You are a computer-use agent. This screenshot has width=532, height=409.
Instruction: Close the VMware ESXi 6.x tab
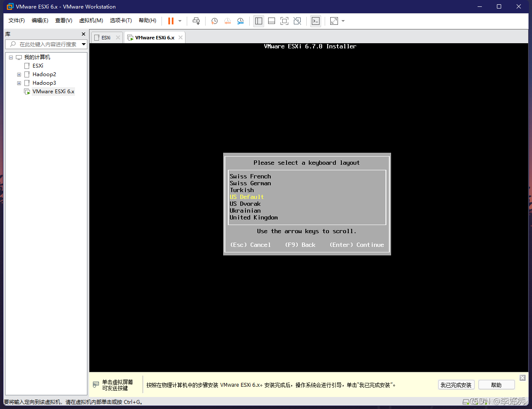(x=180, y=38)
